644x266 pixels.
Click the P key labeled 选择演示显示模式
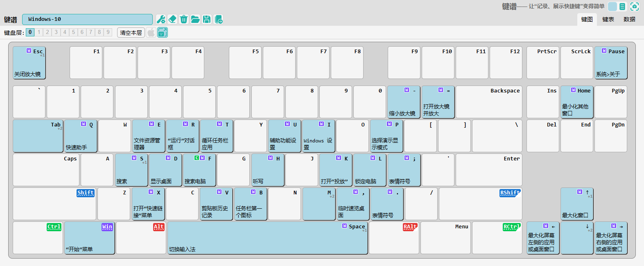pyautogui.click(x=386, y=136)
